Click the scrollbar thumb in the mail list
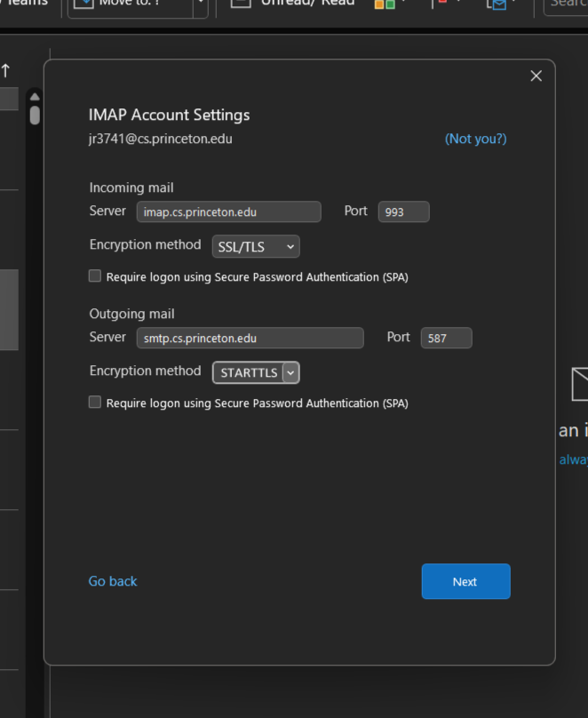 35,115
